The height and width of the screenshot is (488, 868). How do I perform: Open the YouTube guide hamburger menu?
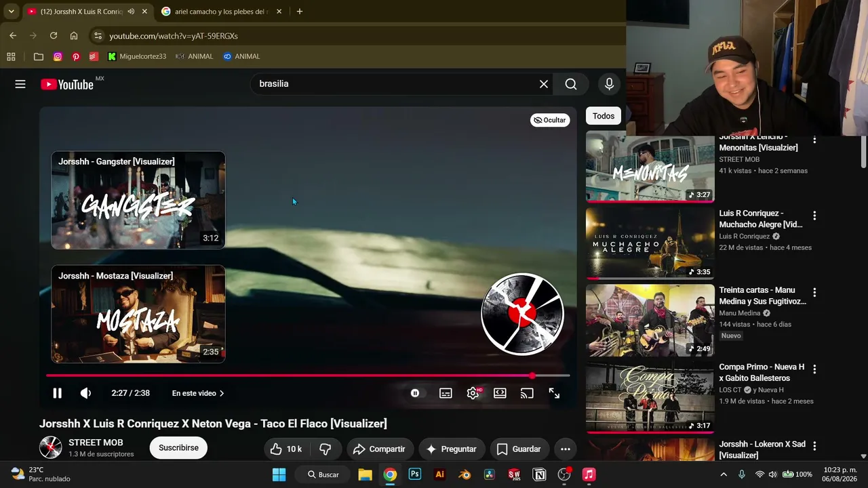(20, 84)
